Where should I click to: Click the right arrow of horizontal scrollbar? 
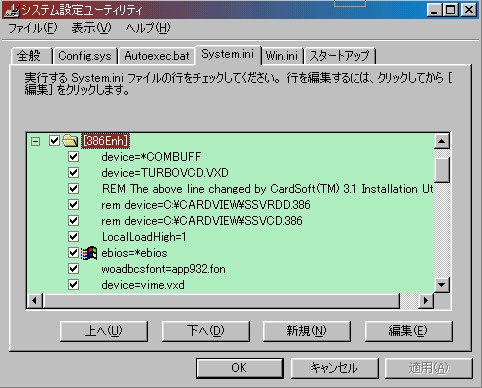(426, 301)
